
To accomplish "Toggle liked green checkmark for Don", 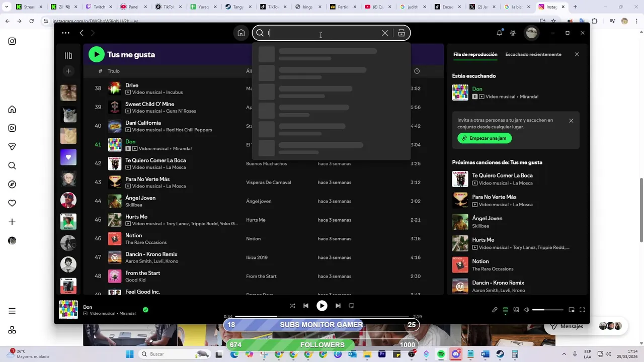I will 145,310.
